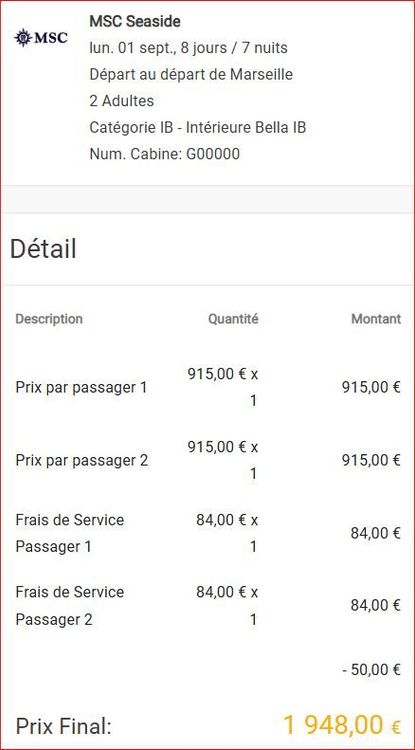Click the Description column header
This screenshot has width=415, height=750.
(x=49, y=319)
